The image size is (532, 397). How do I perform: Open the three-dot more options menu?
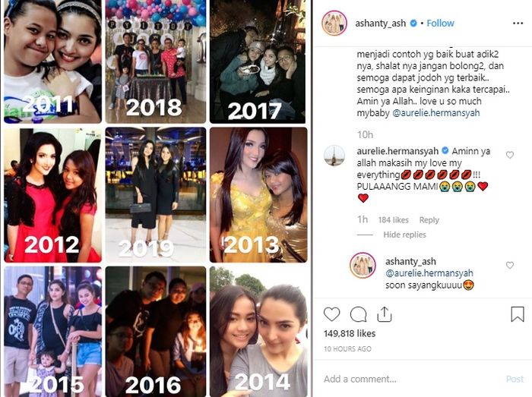pyautogui.click(x=518, y=23)
